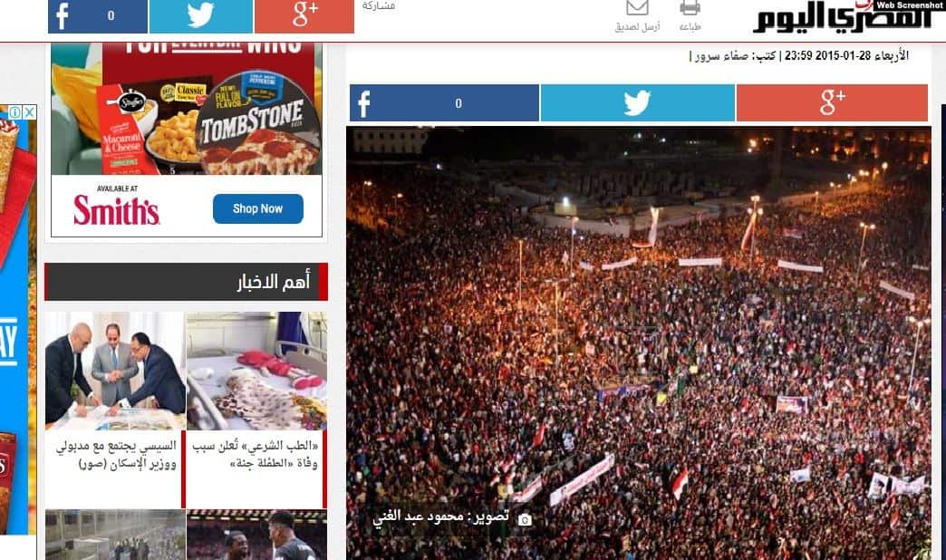946x560 pixels.
Task: Open the football players news thumbnail
Action: click(x=257, y=535)
